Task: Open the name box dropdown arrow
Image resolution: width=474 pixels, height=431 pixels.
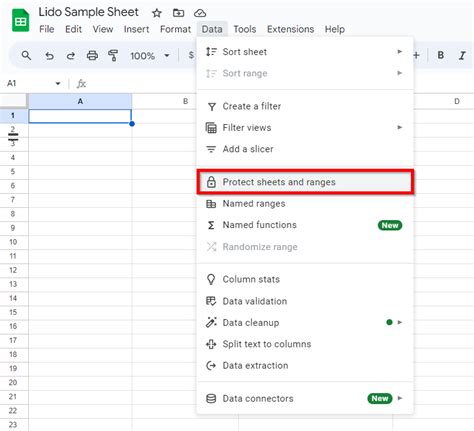Action: [58, 83]
